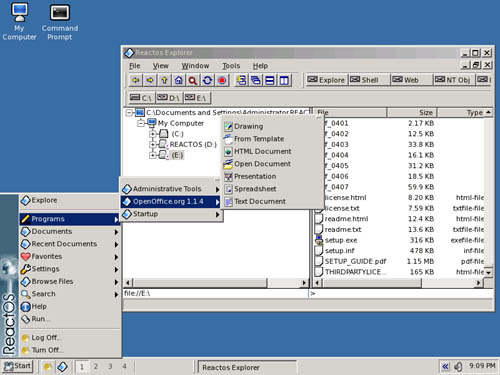Click the Back arrow toolbar icon
This screenshot has width=500, height=375.
tap(136, 80)
